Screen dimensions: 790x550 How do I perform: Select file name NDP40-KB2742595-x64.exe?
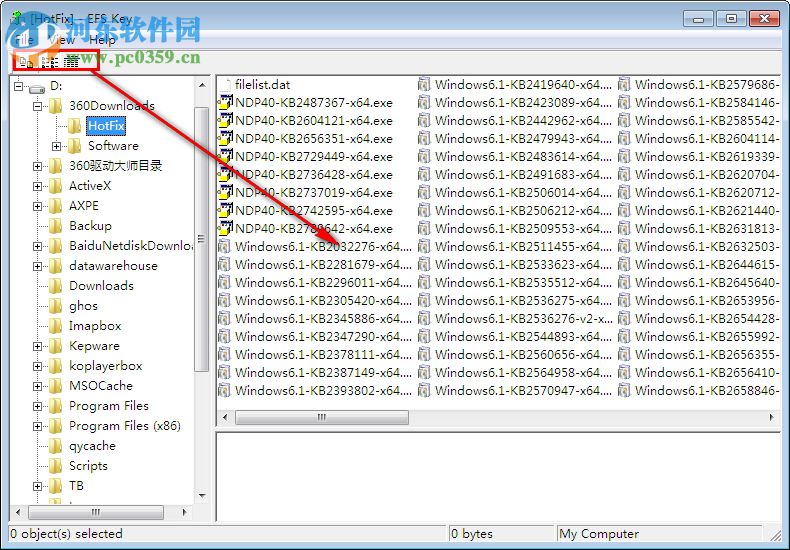[314, 211]
